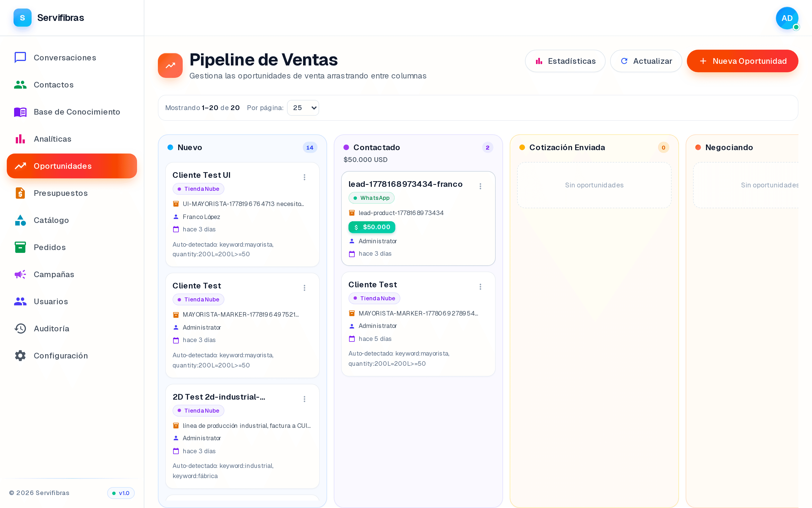Screen dimensions: 812x508
Task: Click the $50.000 amount badge
Action: (372, 227)
